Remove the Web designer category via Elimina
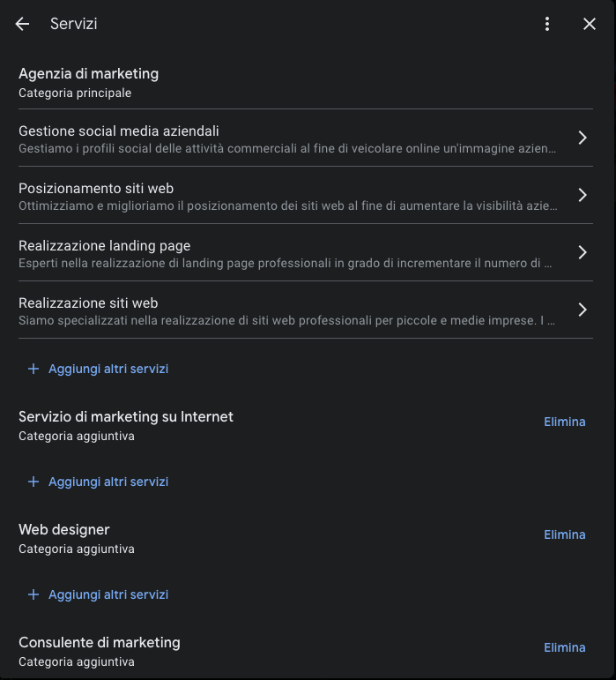 (564, 534)
